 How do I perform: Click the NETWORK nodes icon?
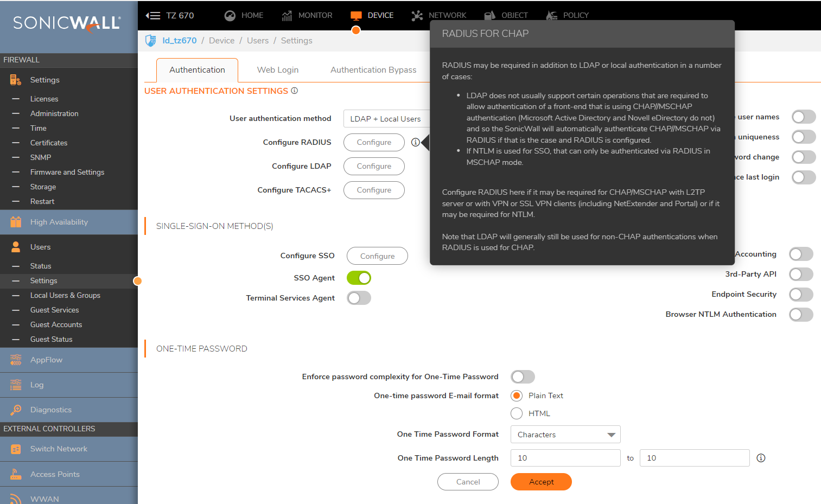click(417, 16)
